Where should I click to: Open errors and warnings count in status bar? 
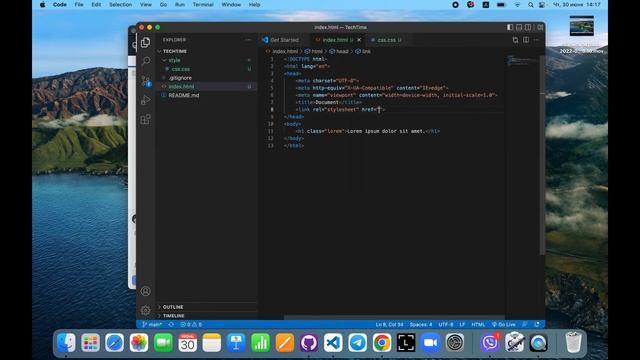(x=191, y=324)
